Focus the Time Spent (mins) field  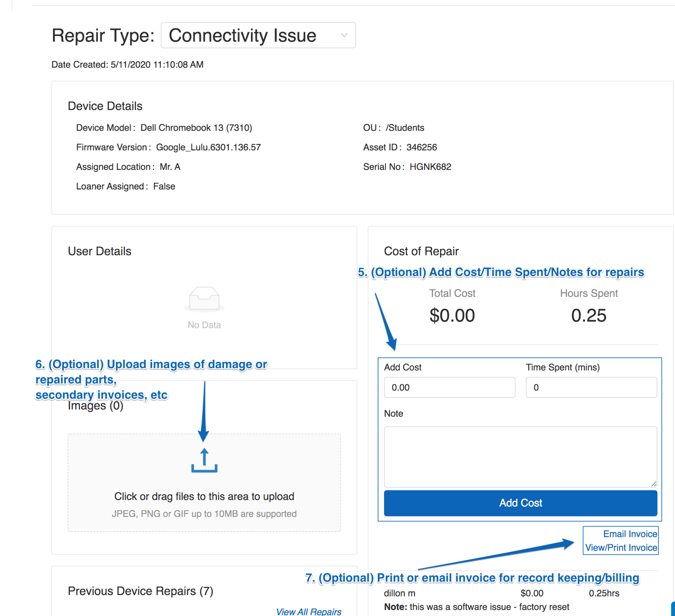591,387
